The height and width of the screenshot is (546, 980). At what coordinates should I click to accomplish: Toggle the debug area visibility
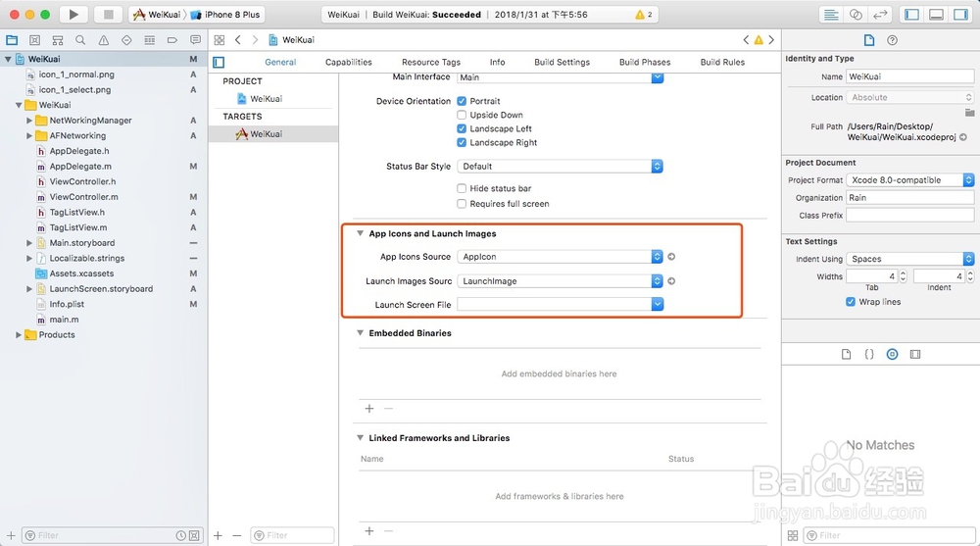[x=936, y=15]
